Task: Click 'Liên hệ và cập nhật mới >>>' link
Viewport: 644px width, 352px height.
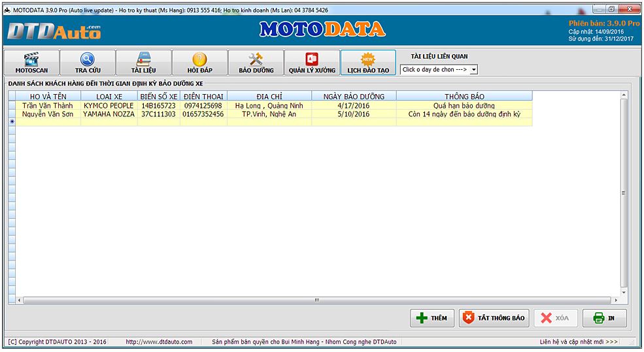Action: pyautogui.click(x=579, y=342)
